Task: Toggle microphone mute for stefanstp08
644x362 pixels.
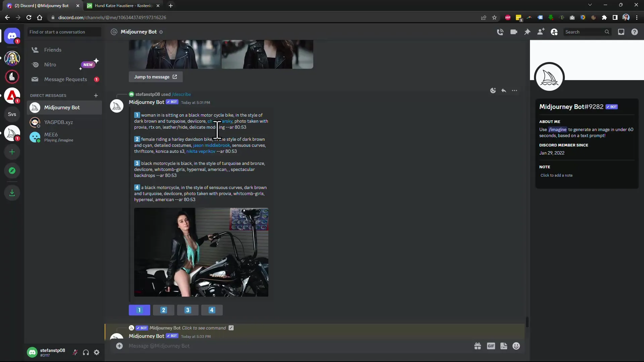Action: click(75, 352)
